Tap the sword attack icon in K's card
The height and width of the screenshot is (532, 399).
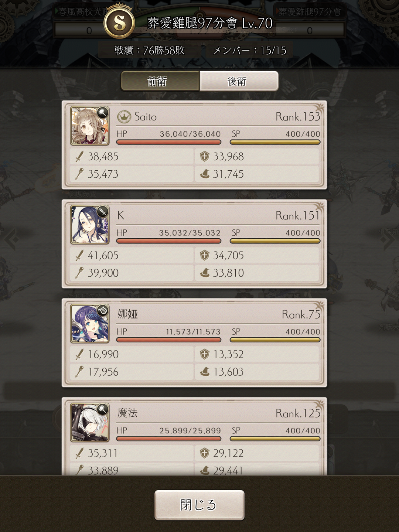(79, 255)
